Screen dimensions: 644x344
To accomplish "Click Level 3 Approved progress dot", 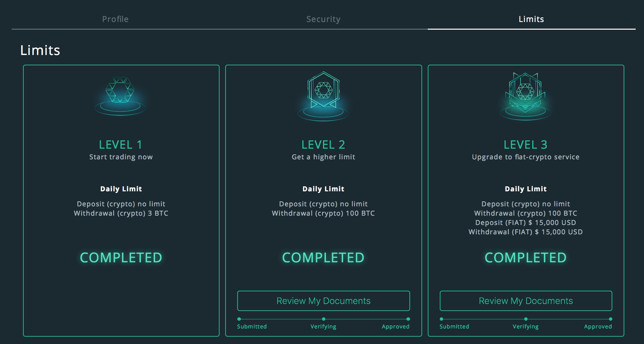I will (x=610, y=319).
